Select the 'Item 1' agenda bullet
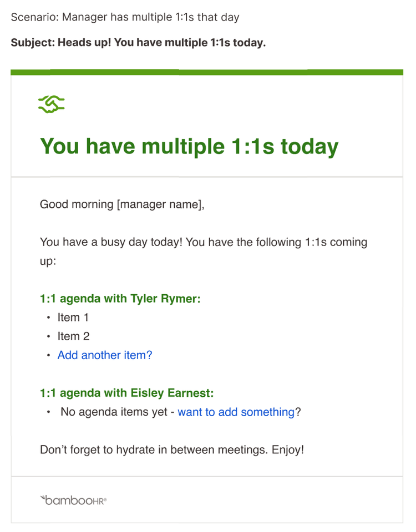 click(x=73, y=317)
